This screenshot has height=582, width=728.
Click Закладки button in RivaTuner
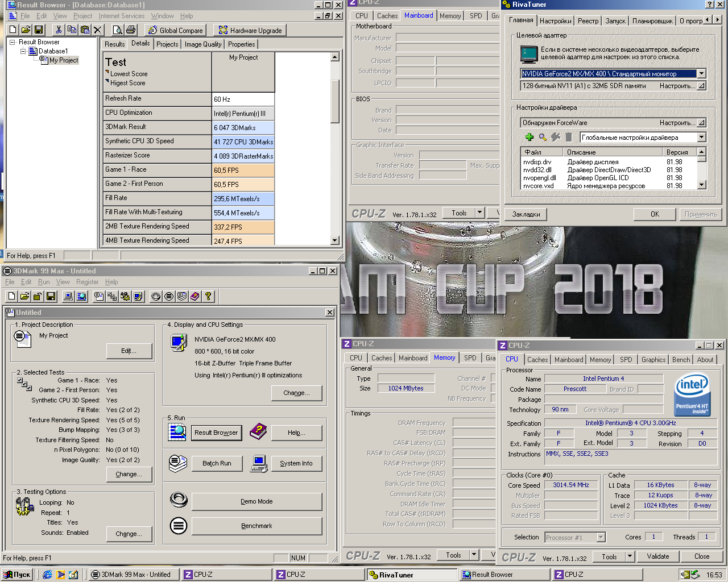(x=526, y=214)
